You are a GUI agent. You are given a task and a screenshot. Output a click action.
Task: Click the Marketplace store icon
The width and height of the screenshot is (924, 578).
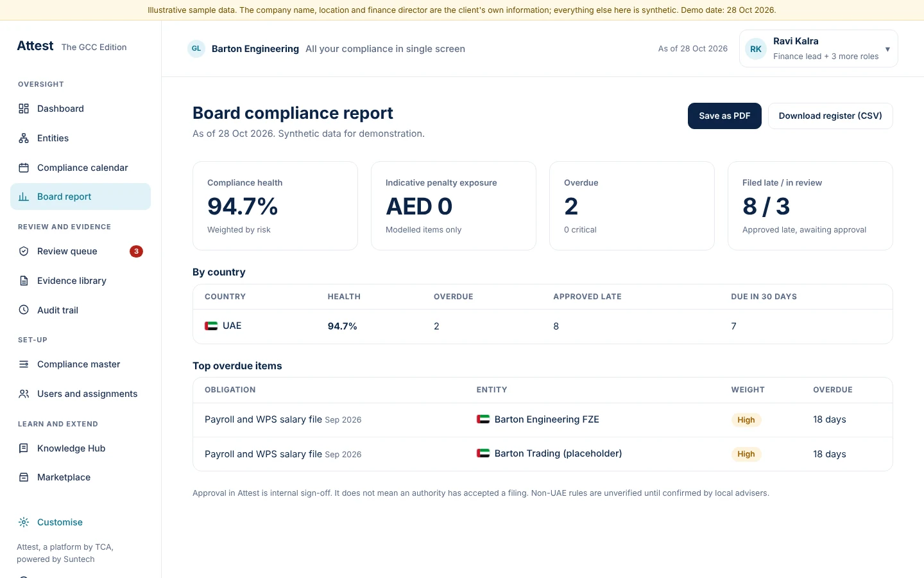click(x=24, y=477)
